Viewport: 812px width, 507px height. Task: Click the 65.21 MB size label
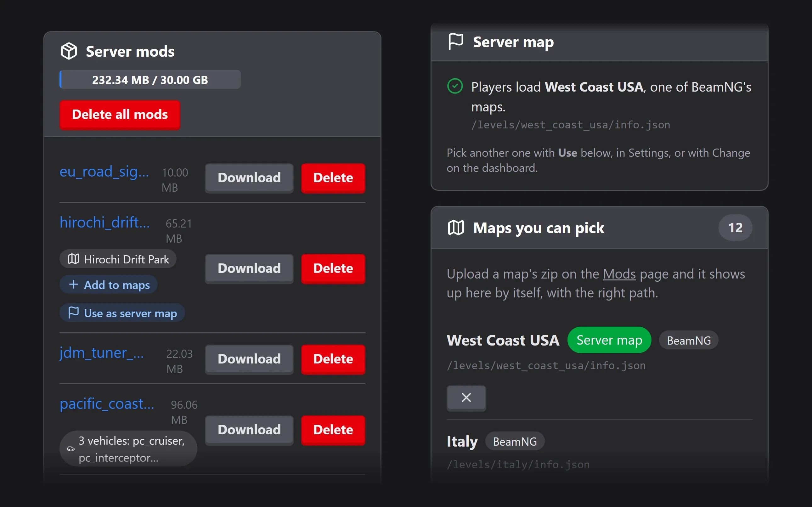[179, 231]
